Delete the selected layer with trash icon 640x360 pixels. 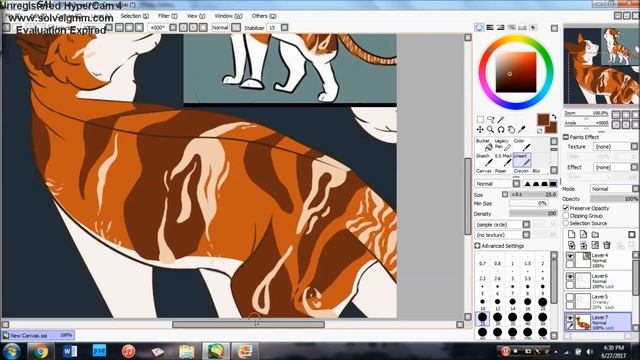(607, 245)
